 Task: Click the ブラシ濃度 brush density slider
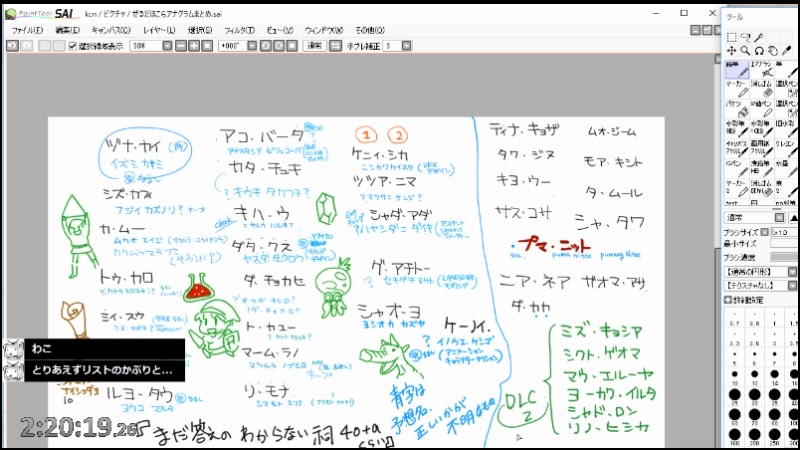coord(785,258)
